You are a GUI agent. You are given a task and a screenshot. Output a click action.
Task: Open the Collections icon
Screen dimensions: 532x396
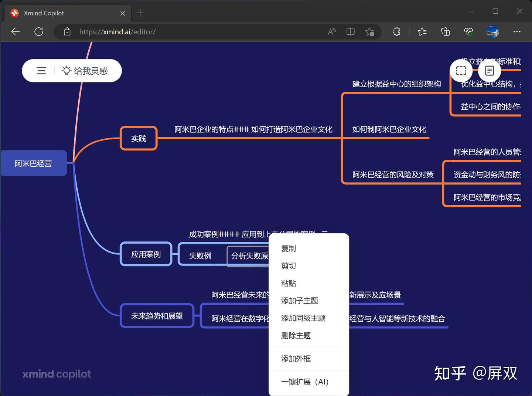pos(445,32)
